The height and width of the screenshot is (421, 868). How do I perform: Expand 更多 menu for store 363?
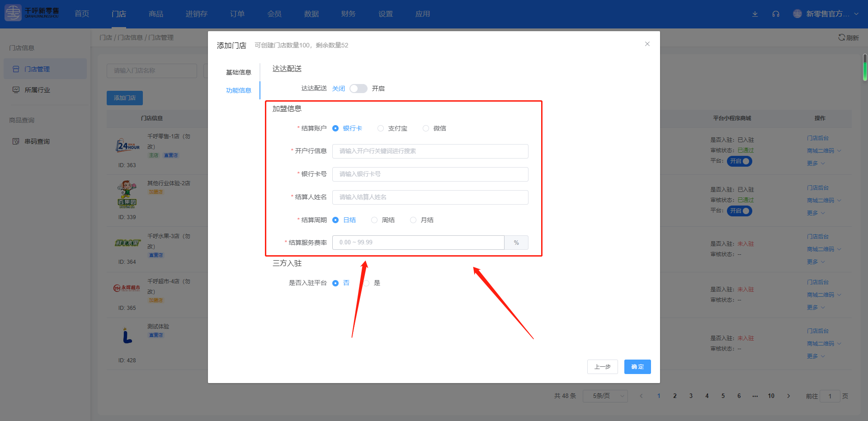816,164
